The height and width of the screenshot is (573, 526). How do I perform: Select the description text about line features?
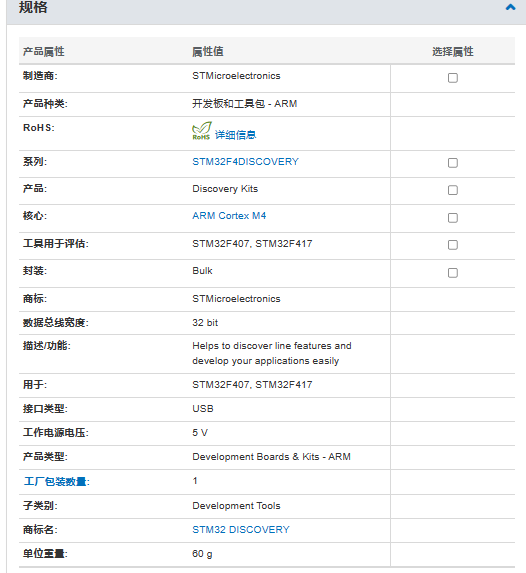[x=272, y=353]
